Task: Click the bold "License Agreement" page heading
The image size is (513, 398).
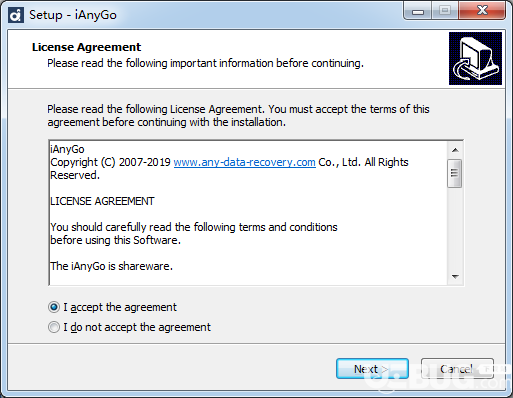Action: tap(86, 47)
